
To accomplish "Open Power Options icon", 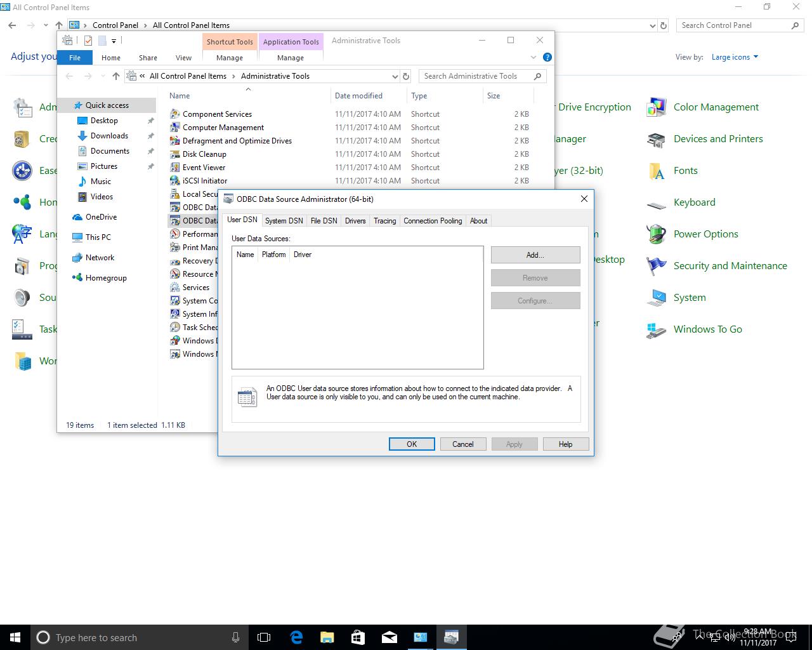I will coord(656,234).
